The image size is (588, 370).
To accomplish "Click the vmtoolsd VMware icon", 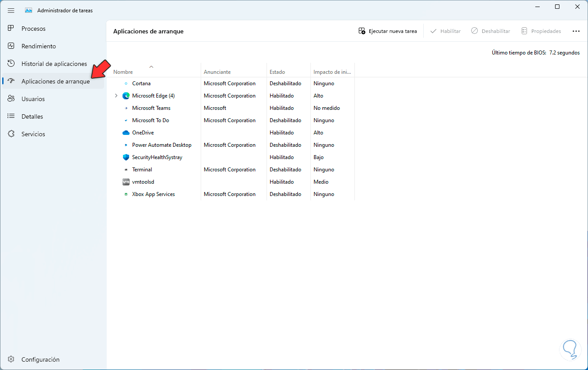I will tap(126, 182).
